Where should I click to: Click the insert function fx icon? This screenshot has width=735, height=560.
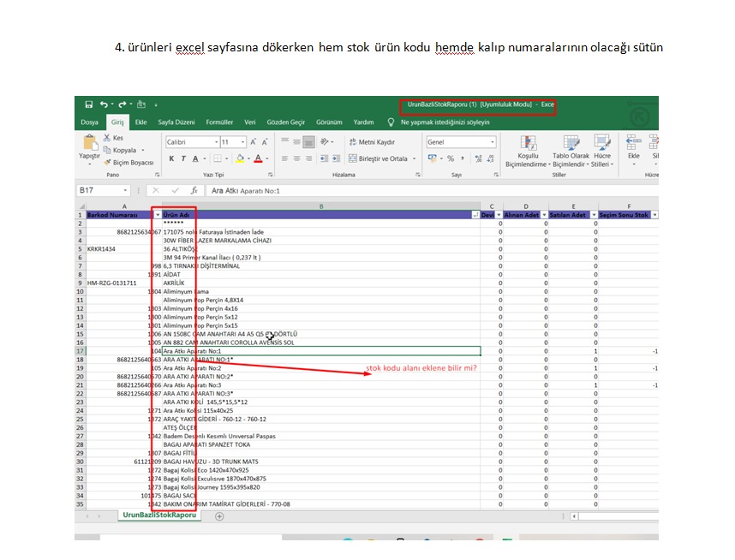(x=194, y=191)
